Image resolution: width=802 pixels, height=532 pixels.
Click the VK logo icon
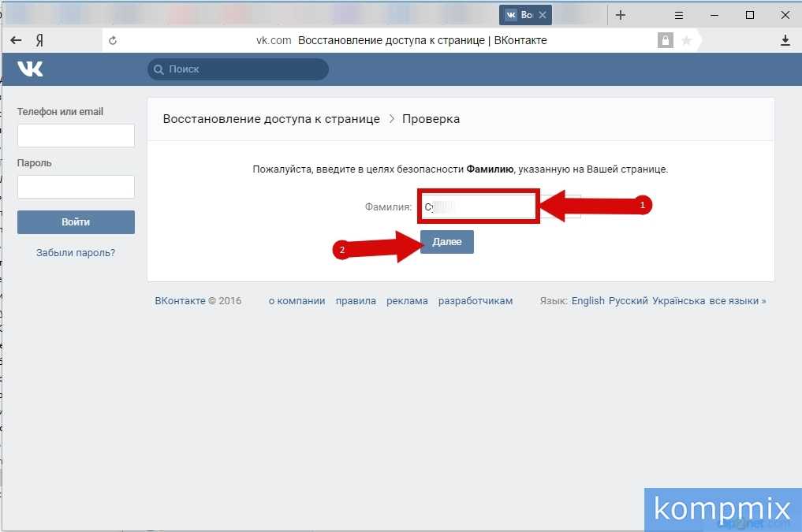[30, 69]
